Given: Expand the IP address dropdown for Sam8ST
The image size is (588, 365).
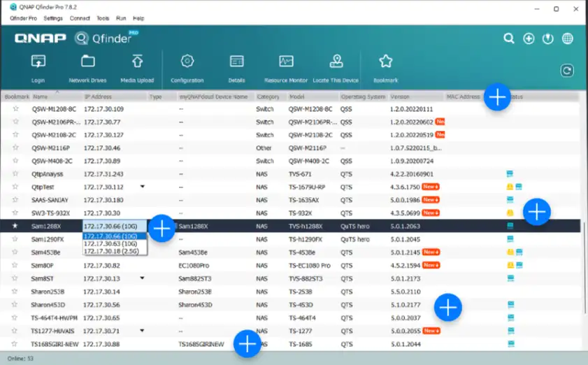Looking at the screenshot, I should pos(142,278).
